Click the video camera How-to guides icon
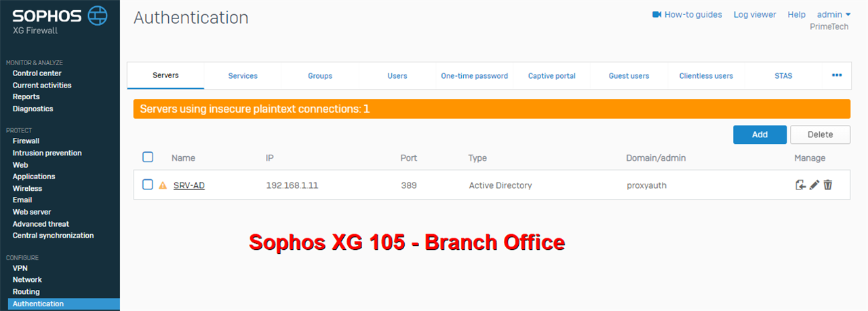The height and width of the screenshot is (311, 868). pos(656,14)
